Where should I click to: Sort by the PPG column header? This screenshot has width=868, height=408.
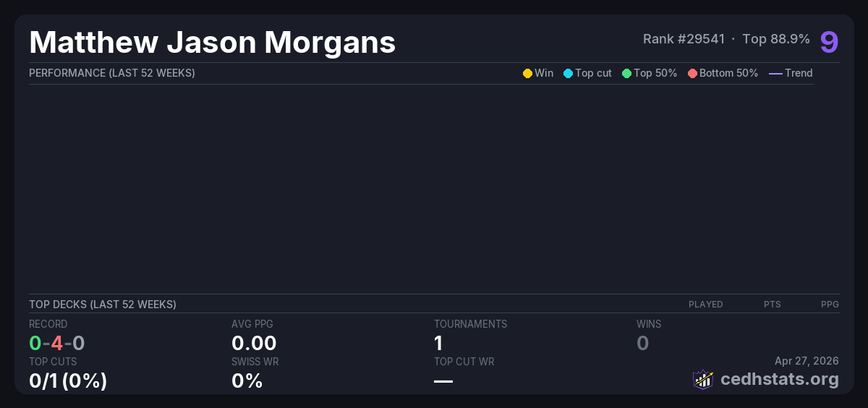click(830, 305)
